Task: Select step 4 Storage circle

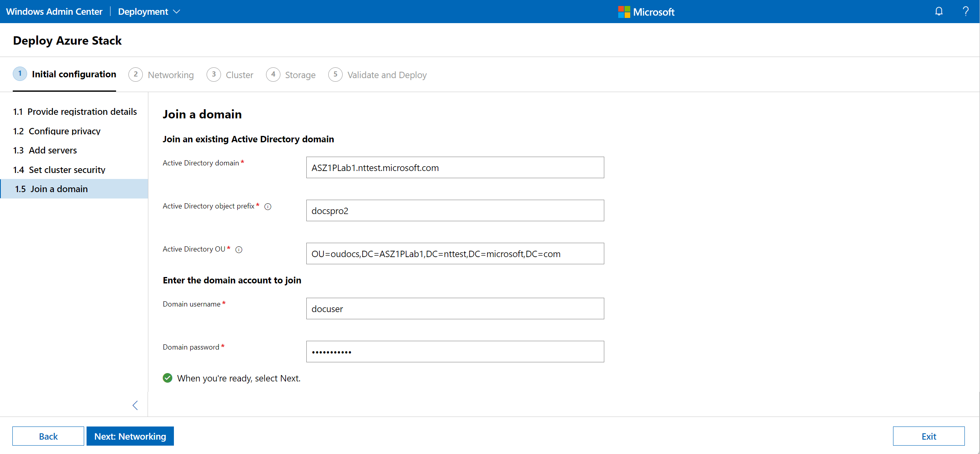Action: click(x=273, y=74)
